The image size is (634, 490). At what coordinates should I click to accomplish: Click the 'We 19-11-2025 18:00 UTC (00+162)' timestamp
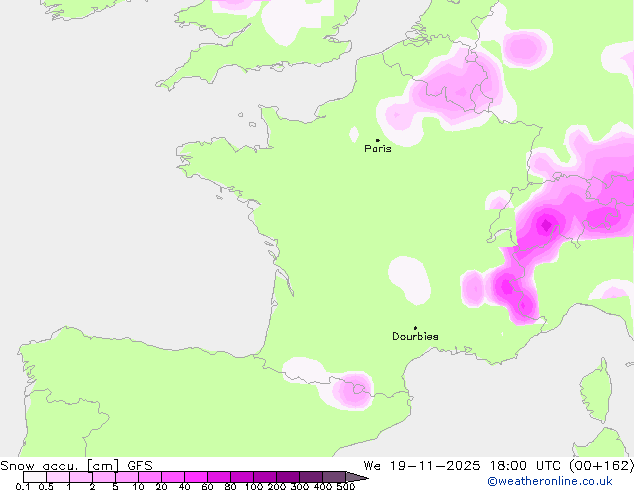[499, 466]
